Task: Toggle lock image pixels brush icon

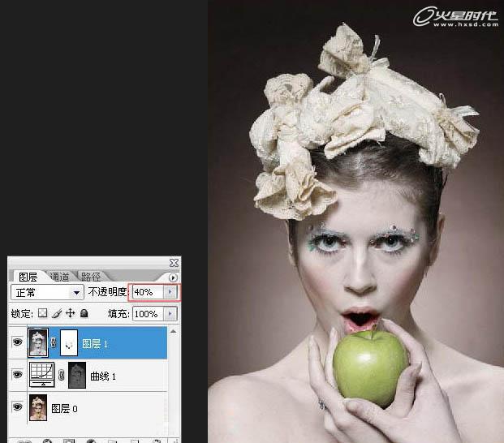Action: 57,313
